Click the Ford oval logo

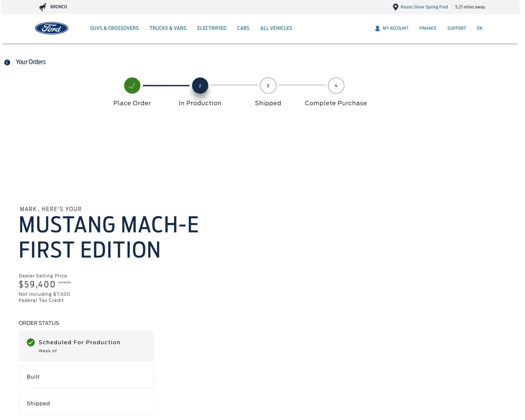click(x=52, y=28)
